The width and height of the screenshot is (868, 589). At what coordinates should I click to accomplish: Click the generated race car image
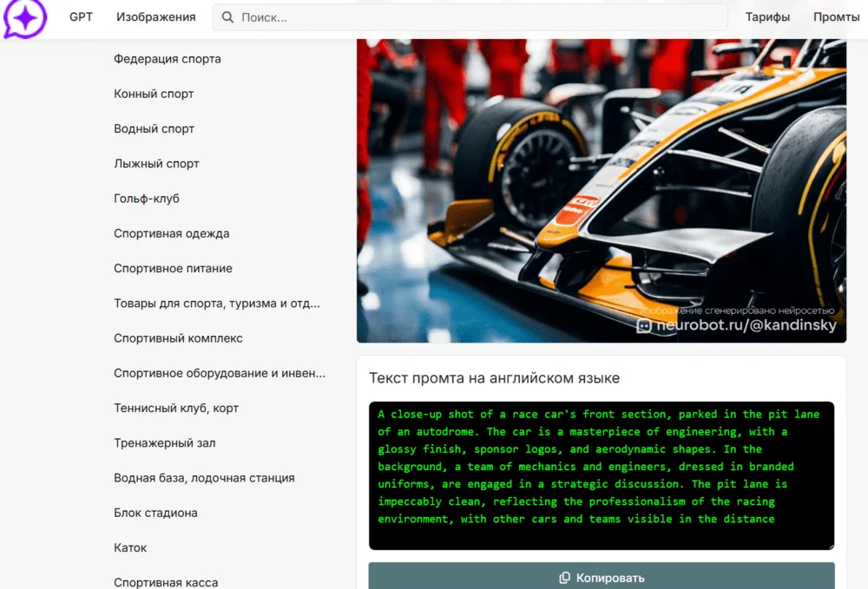(x=601, y=191)
